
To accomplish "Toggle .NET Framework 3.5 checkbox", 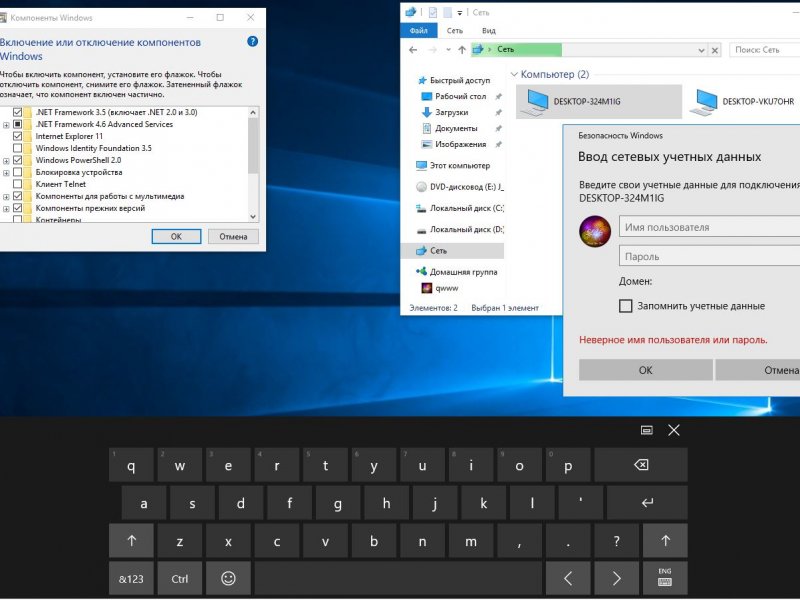I will point(17,112).
